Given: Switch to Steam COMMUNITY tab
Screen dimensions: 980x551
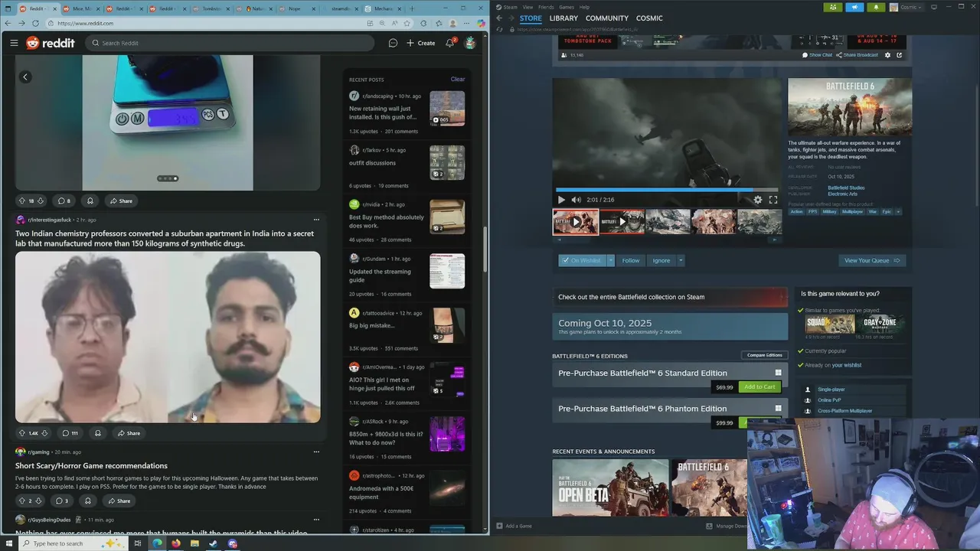Looking at the screenshot, I should (607, 18).
